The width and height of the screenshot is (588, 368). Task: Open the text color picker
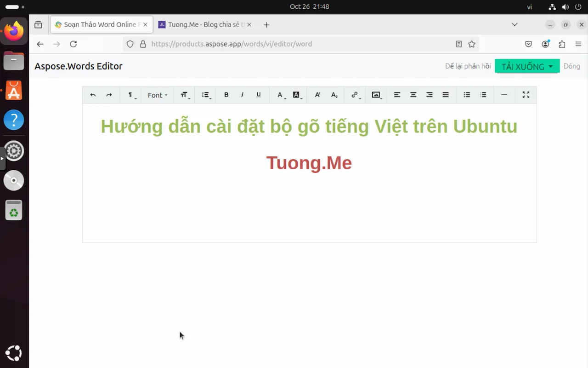click(x=281, y=95)
